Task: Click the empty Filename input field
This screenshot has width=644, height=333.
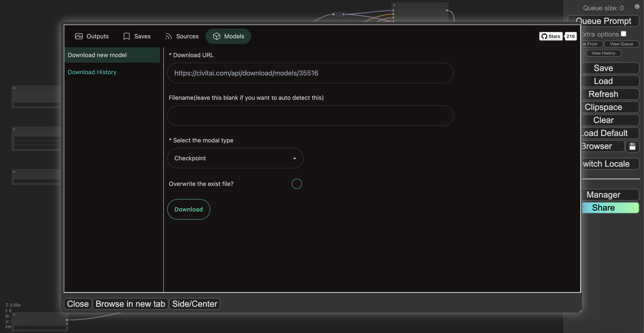Action: coord(310,116)
